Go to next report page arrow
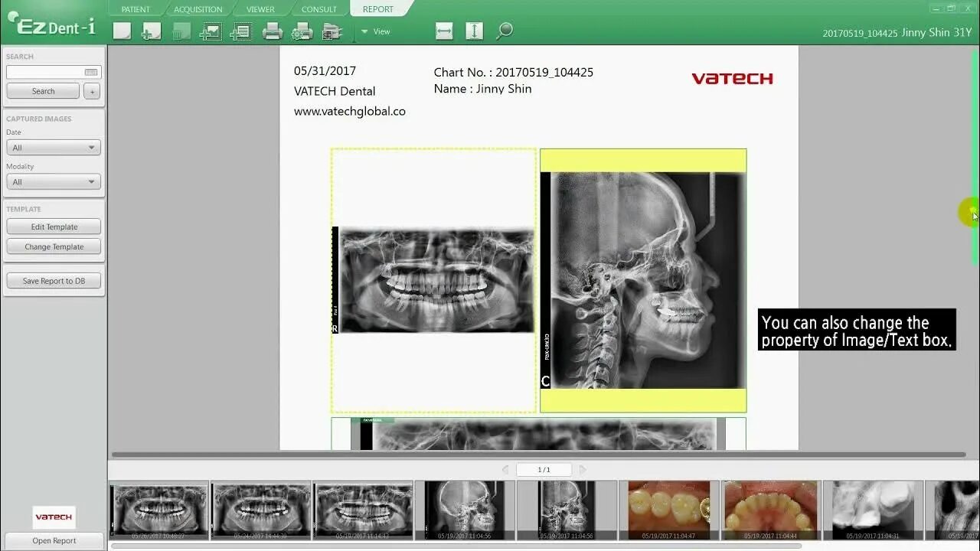Viewport: 980px width, 551px height. coord(583,469)
